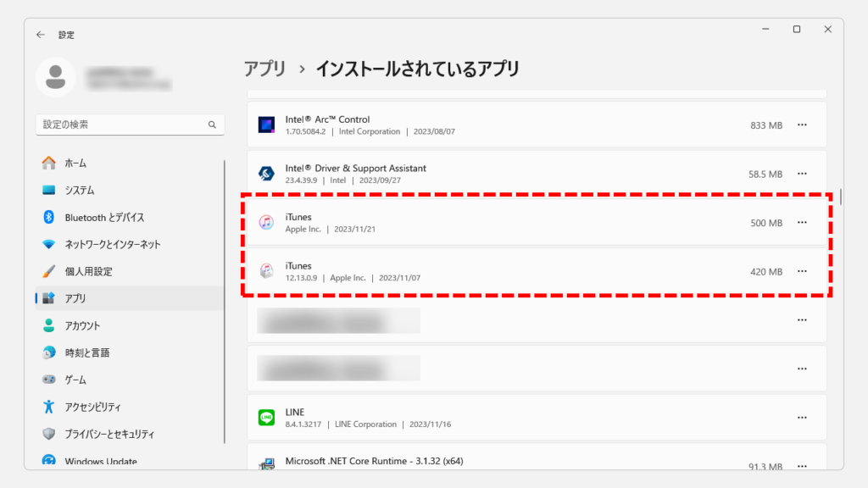Click the user profile avatar
The width and height of the screenshot is (868, 488).
(x=56, y=77)
